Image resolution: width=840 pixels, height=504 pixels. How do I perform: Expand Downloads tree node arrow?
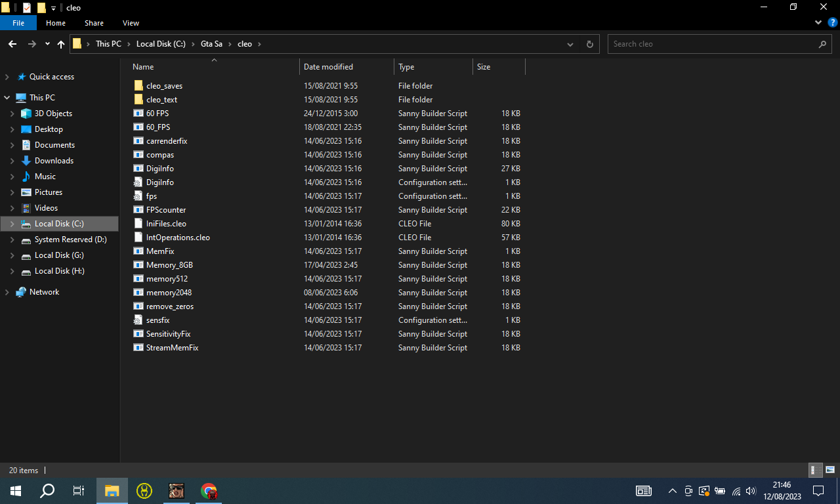[x=12, y=161]
